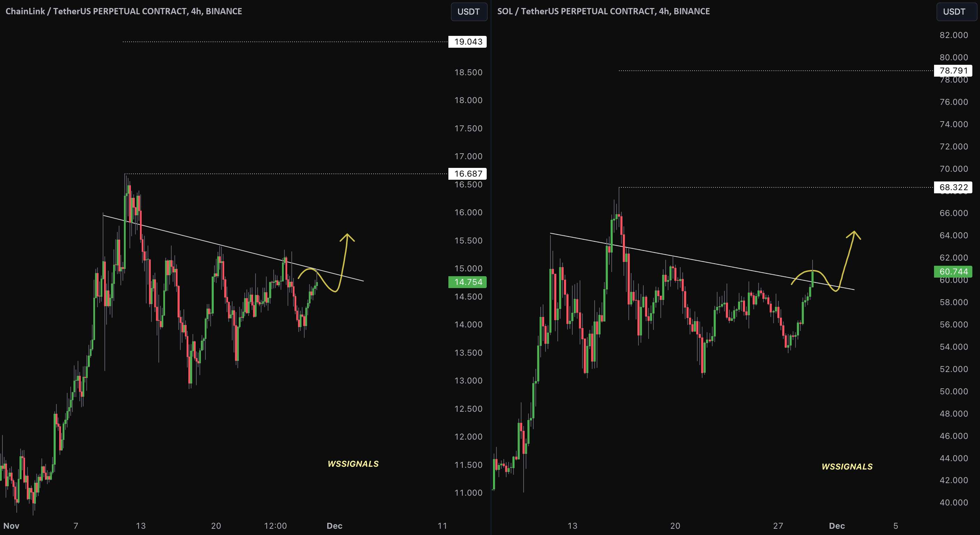Click the 48.000 price axis value
This screenshot has height=535, width=980.
click(x=954, y=414)
